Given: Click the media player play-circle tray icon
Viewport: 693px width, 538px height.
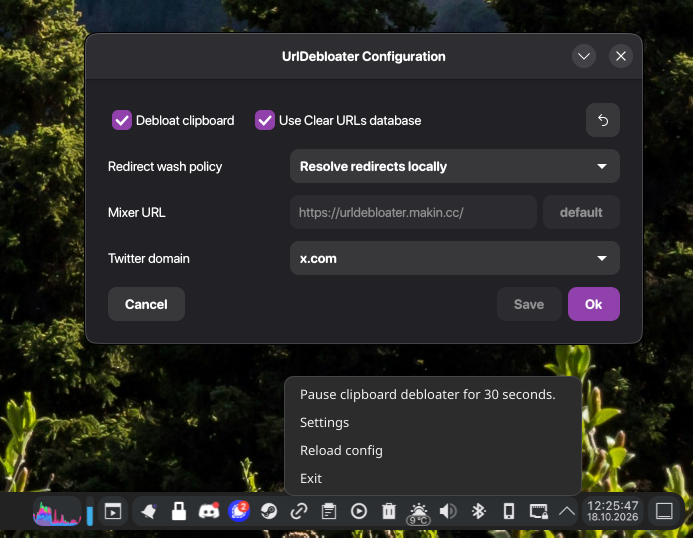Looking at the screenshot, I should pos(359,511).
